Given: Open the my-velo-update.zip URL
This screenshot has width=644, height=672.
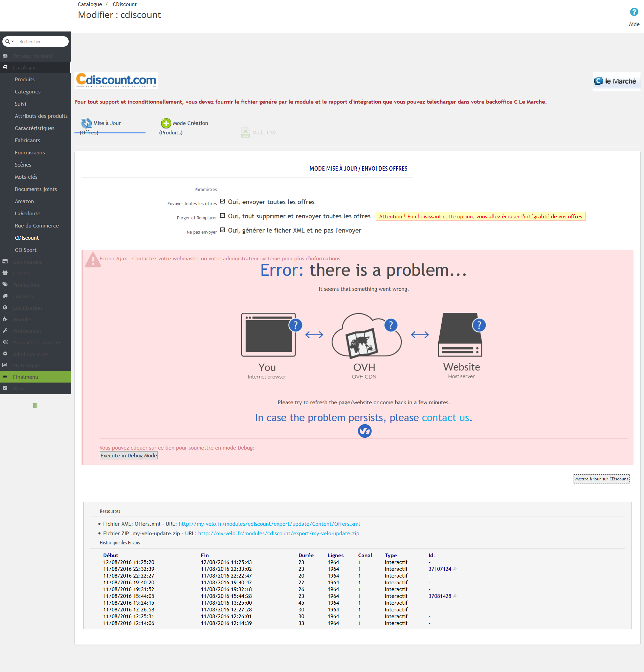Looking at the screenshot, I should [279, 533].
